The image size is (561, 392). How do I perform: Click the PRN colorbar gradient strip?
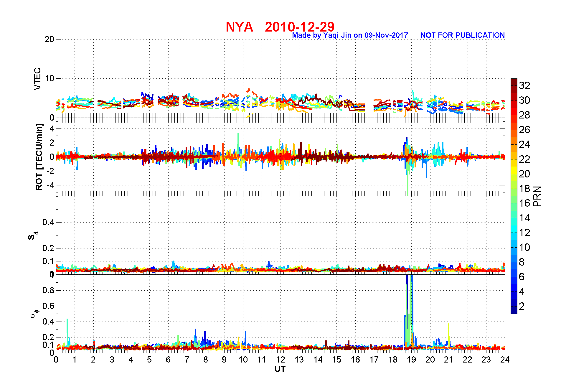tap(514, 196)
